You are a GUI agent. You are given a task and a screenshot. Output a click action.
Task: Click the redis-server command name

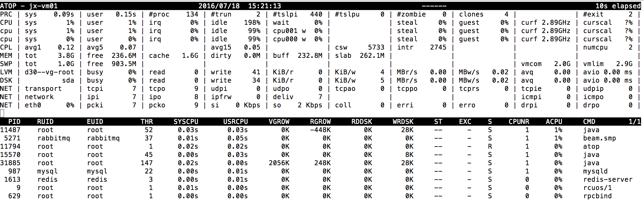click(608, 179)
